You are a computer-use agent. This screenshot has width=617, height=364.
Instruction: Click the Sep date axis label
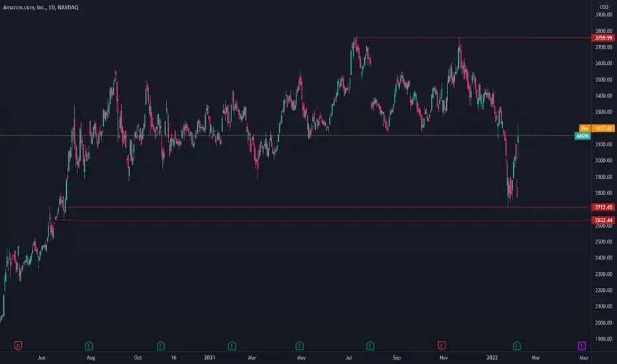[x=397, y=357]
